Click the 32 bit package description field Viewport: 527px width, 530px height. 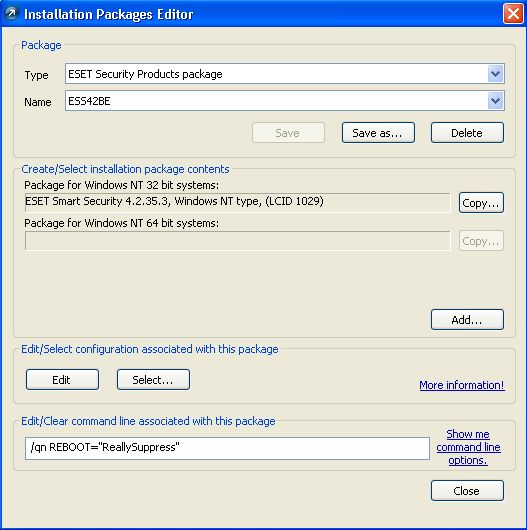(x=238, y=202)
